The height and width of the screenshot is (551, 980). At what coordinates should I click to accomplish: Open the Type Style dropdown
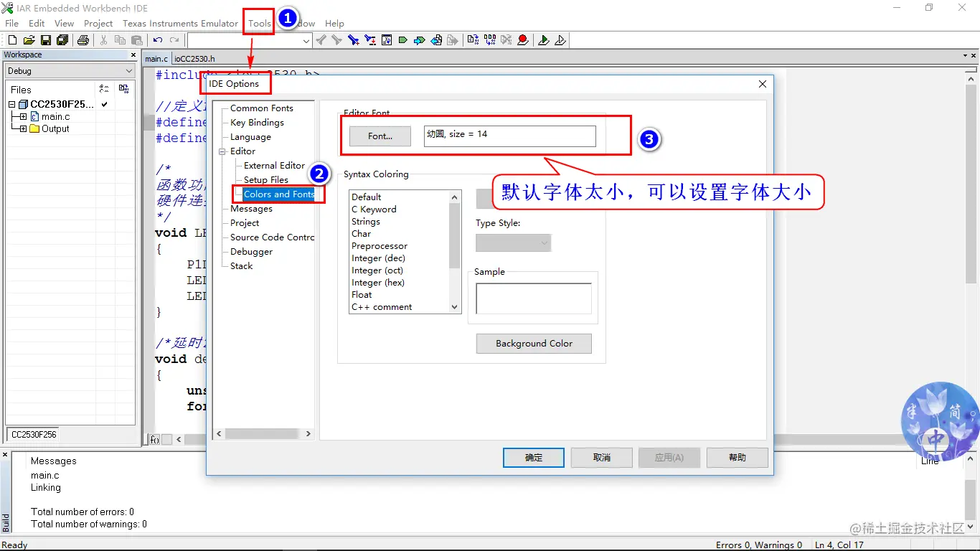point(513,243)
